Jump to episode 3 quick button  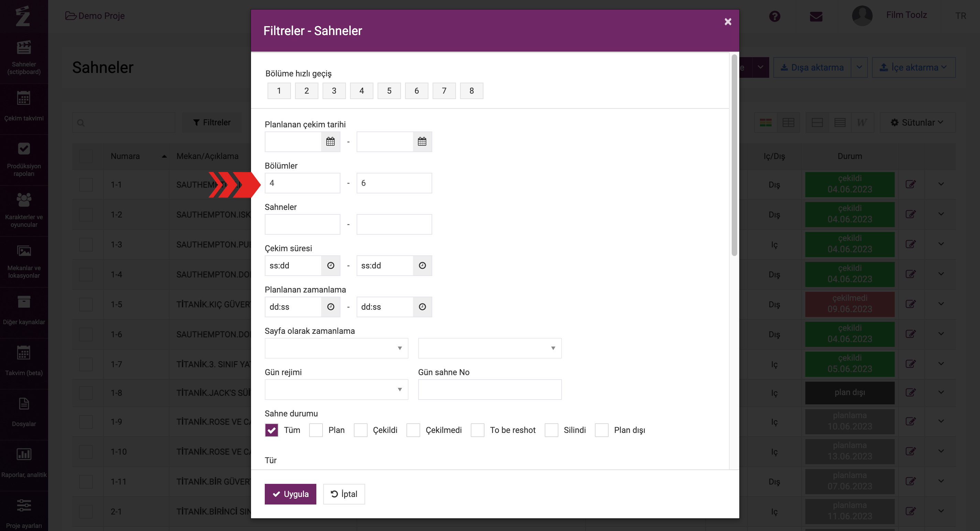pos(334,91)
